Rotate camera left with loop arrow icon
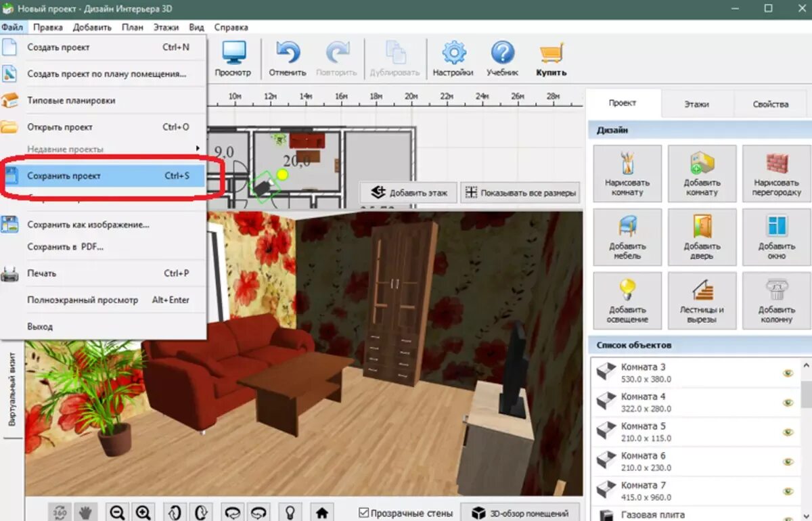The image size is (812, 521). [233, 512]
